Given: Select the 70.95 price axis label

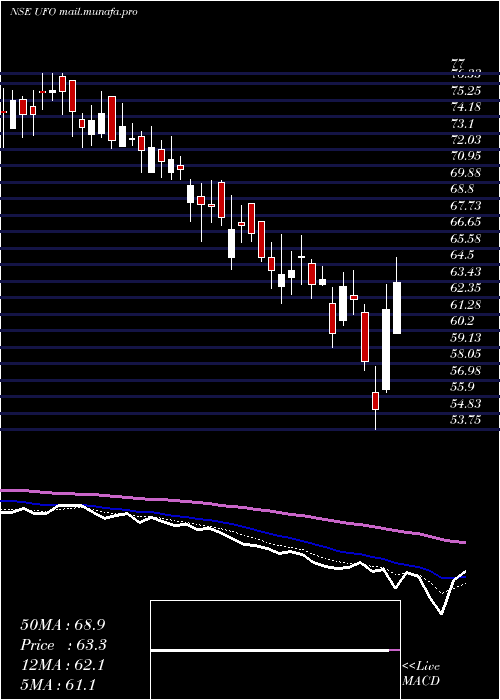Looking at the screenshot, I should [x=466, y=156].
